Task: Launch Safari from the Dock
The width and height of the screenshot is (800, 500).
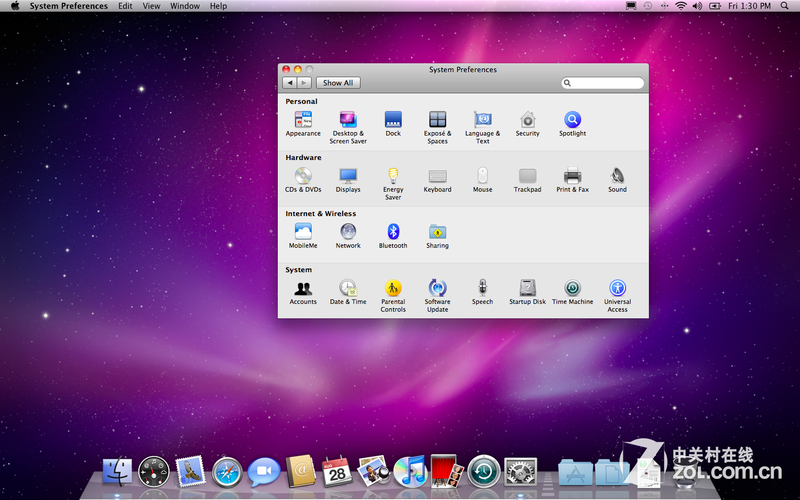Action: [x=227, y=471]
